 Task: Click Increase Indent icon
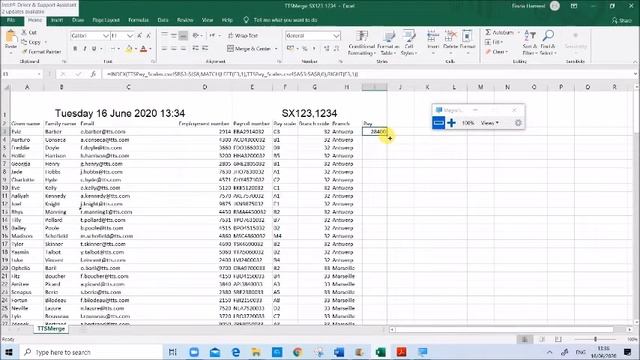pos(205,49)
